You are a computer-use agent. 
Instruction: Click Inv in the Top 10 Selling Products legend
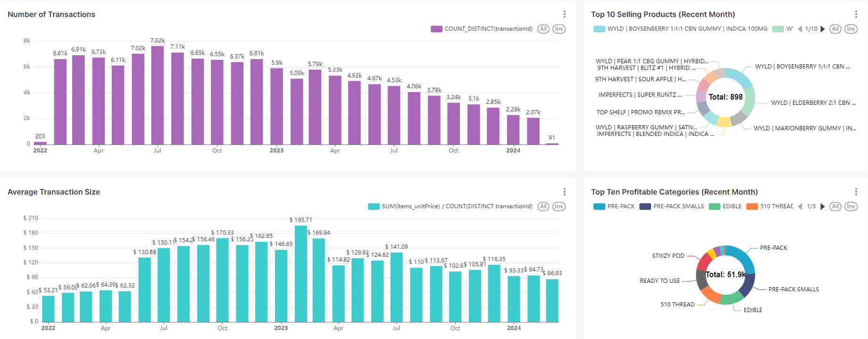click(851, 29)
